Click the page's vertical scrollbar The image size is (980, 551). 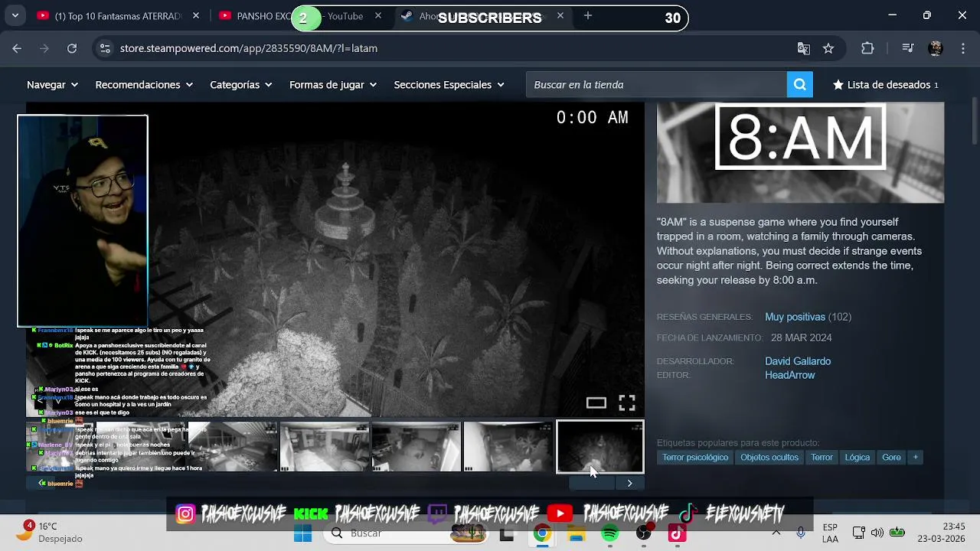(x=974, y=122)
